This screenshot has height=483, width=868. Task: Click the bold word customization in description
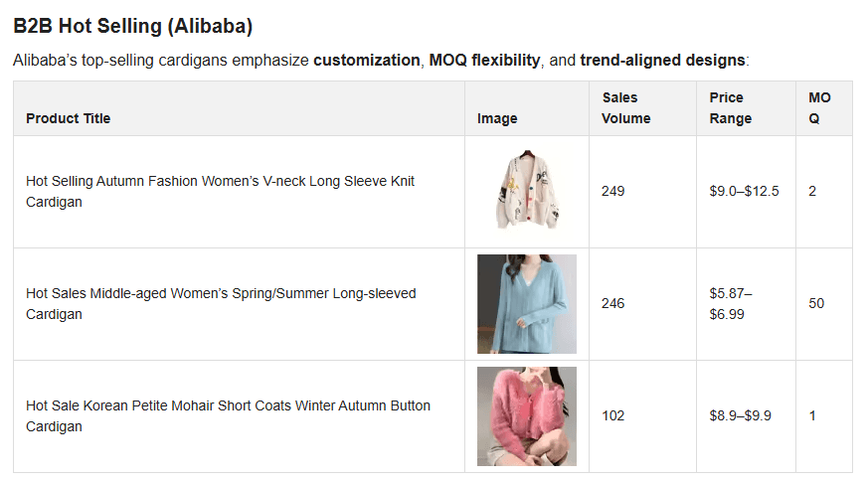click(366, 61)
